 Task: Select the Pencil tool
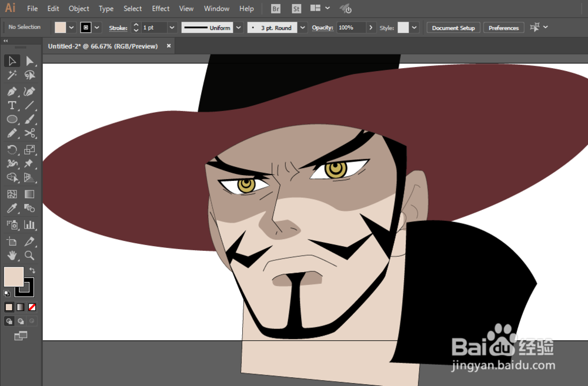pos(12,133)
